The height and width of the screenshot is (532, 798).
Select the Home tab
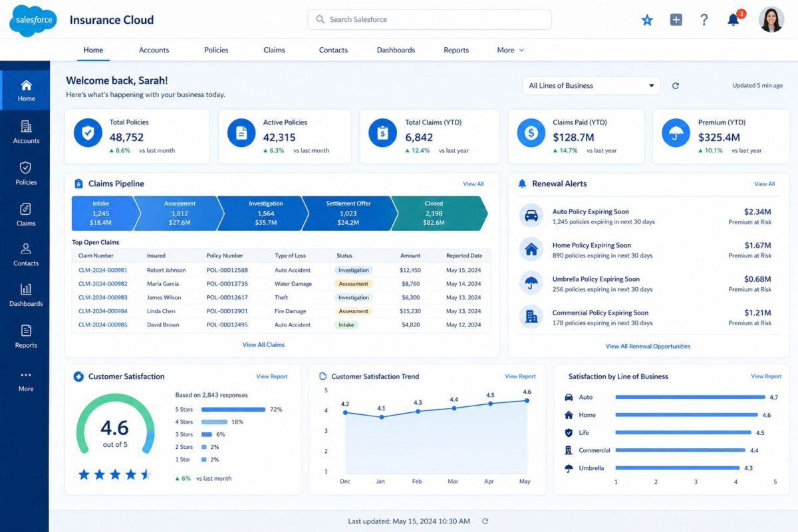pos(93,50)
